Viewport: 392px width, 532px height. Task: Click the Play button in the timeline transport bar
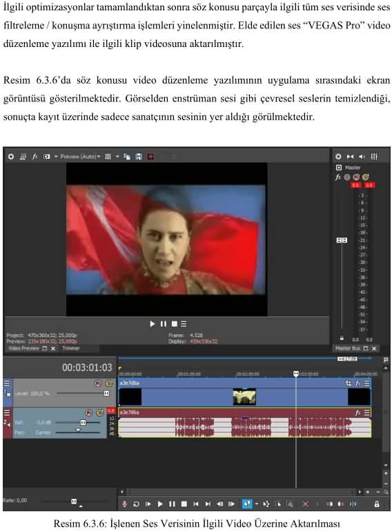tap(160, 504)
